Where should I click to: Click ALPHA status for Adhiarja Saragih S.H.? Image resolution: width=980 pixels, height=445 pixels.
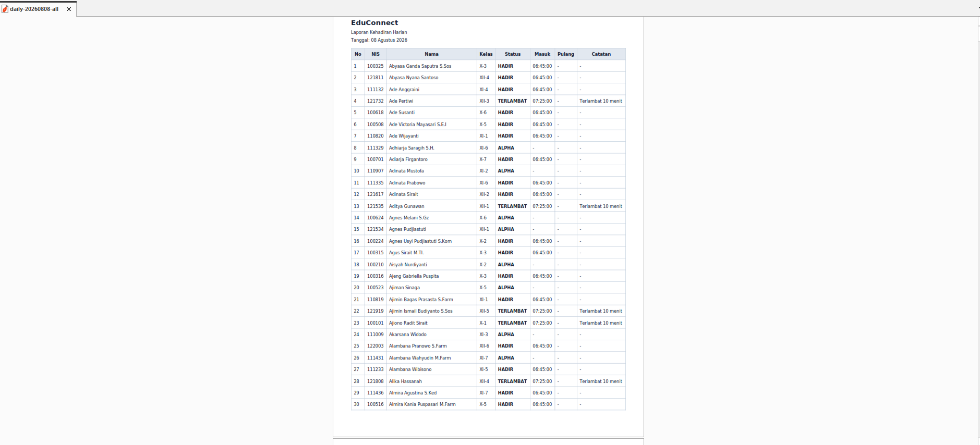click(506, 148)
